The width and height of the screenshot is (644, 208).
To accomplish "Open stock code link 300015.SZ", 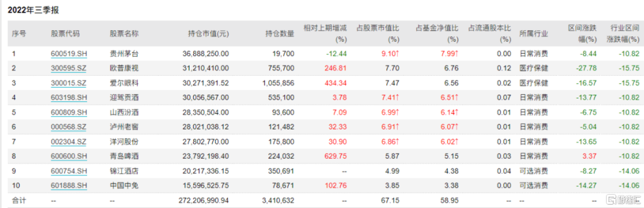I will tap(69, 83).
